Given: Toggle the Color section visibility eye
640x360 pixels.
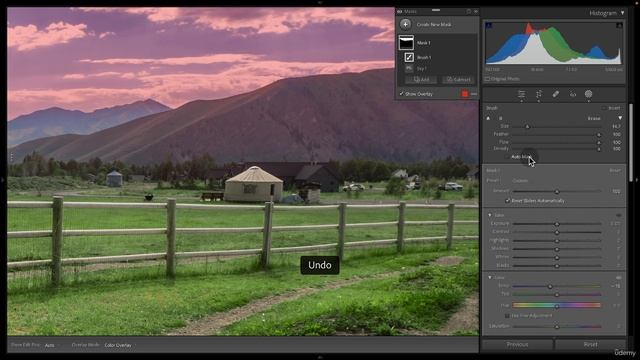Looking at the screenshot, I should pyautogui.click(x=619, y=278).
